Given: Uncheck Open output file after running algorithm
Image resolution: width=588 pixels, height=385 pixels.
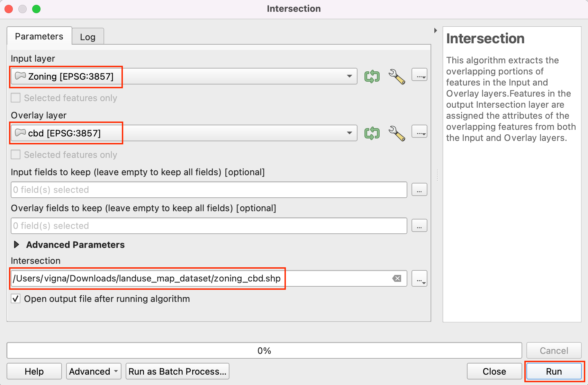Looking at the screenshot, I should (x=16, y=299).
